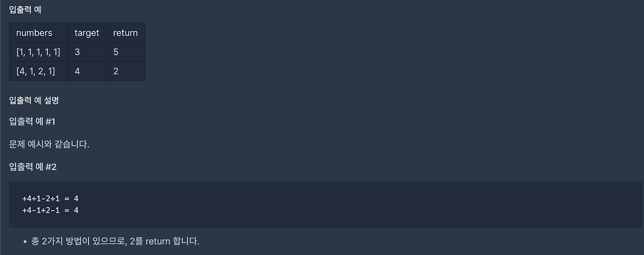The image size is (644, 255).
Task: Click the +4-1+2-1 = 4 code line
Action: pos(50,210)
